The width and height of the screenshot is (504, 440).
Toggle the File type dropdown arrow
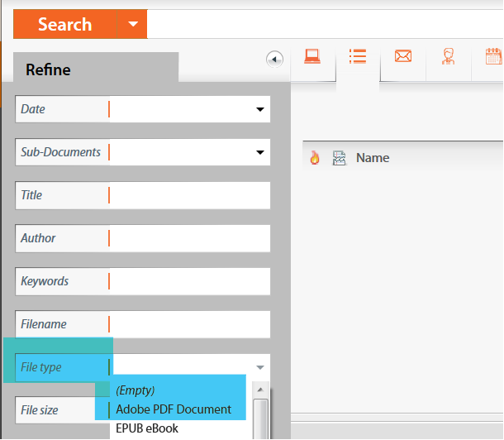click(259, 367)
